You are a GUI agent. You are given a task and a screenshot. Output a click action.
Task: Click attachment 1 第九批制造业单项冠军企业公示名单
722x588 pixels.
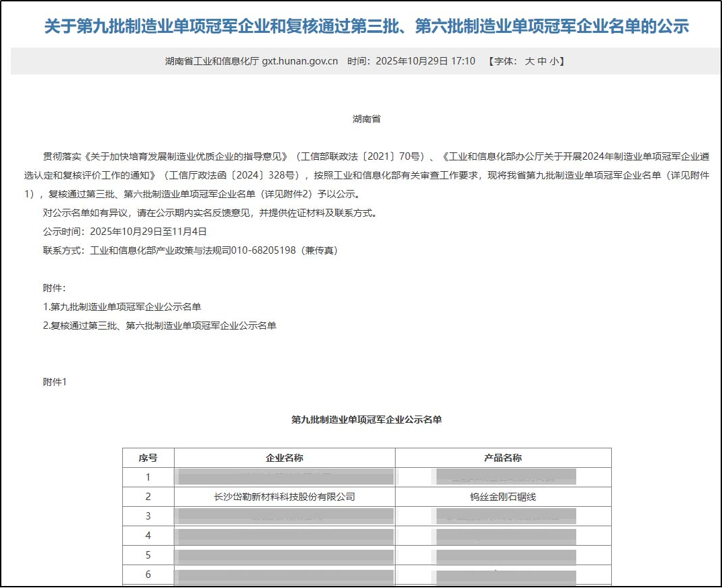click(x=122, y=307)
